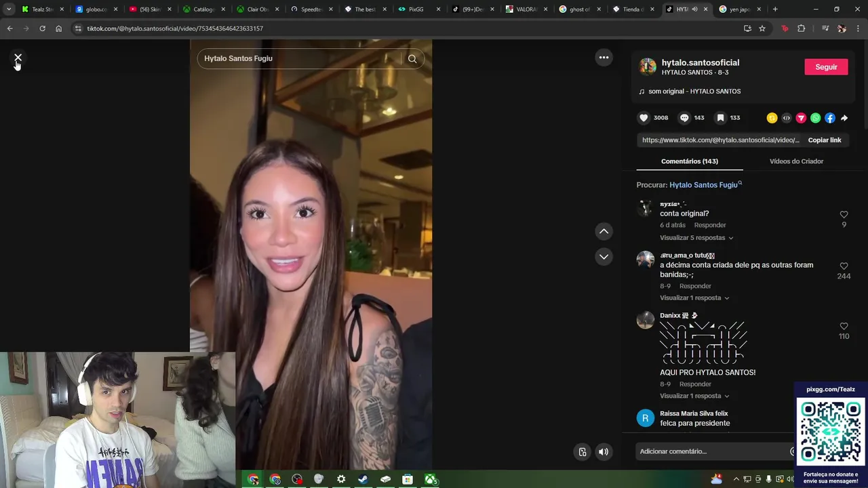Screen dimensions: 868x488
Task: Expand Visualizar 5 respostas
Action: coord(696,238)
